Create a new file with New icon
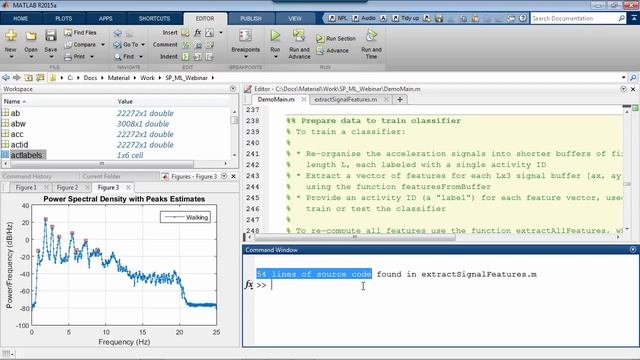Screen dimensions: 640x360 (x=11, y=36)
